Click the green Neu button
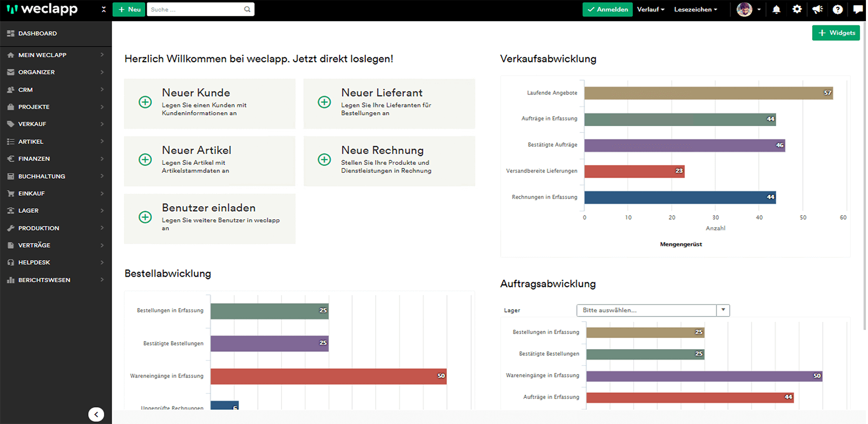The image size is (868, 424). point(129,9)
